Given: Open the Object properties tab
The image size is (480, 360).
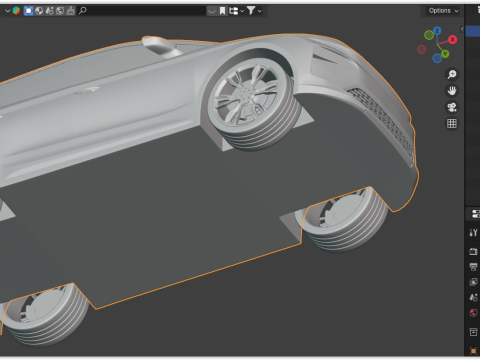Looking at the screenshot, I should [x=473, y=350].
